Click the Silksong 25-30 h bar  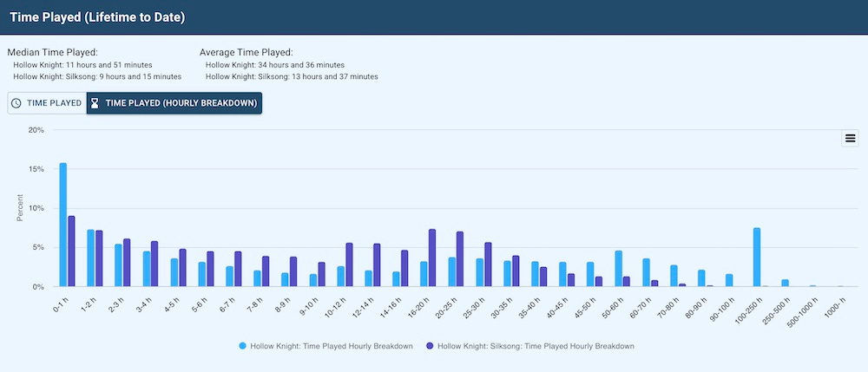coord(488,264)
